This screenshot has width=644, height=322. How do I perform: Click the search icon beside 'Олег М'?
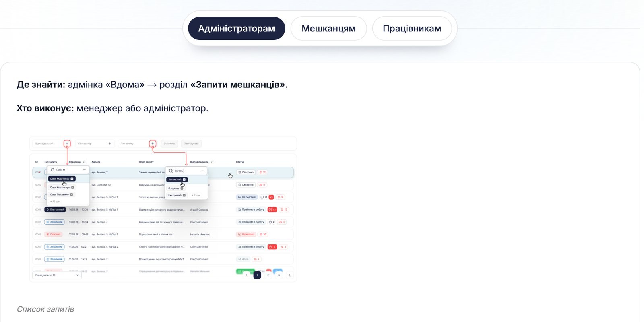click(53, 170)
